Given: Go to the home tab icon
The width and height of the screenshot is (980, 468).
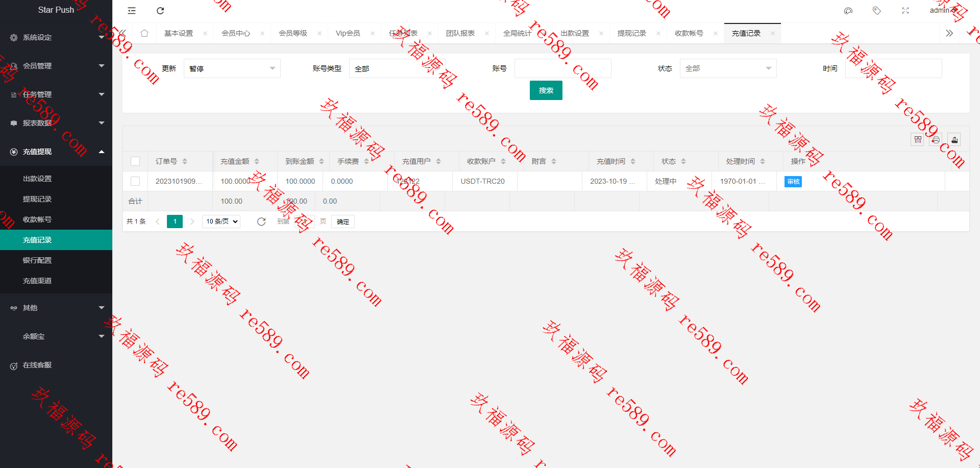Looking at the screenshot, I should tap(144, 33).
